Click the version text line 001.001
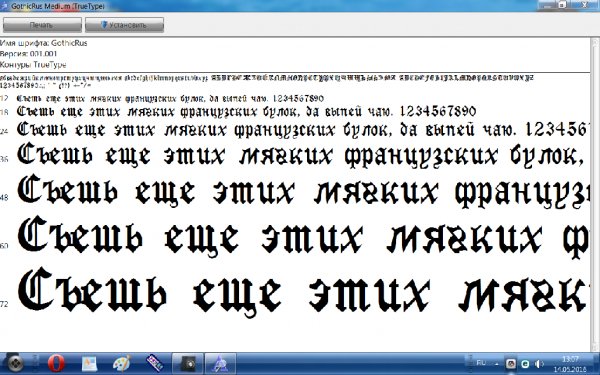Viewport: 600px width, 375px height. tap(29, 54)
